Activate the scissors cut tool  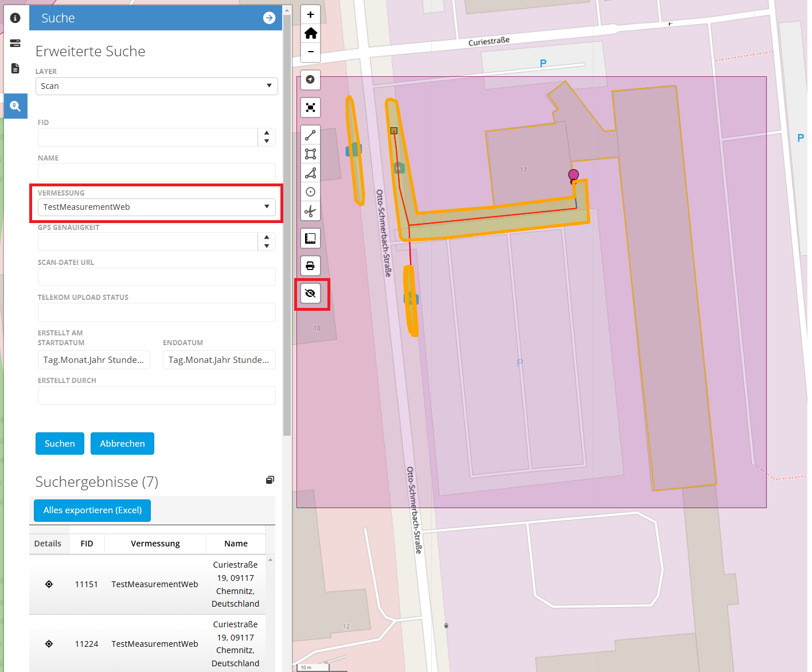coord(310,212)
